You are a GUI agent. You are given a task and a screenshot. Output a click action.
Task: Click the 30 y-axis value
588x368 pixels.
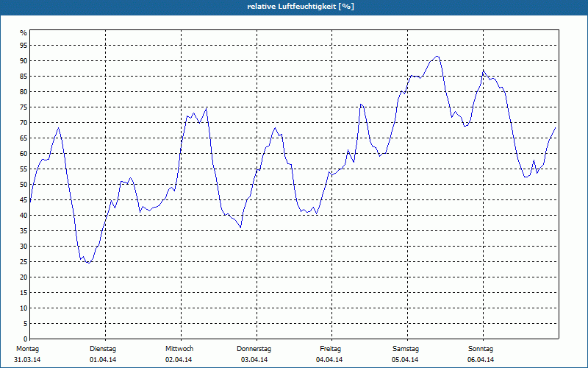(x=24, y=247)
